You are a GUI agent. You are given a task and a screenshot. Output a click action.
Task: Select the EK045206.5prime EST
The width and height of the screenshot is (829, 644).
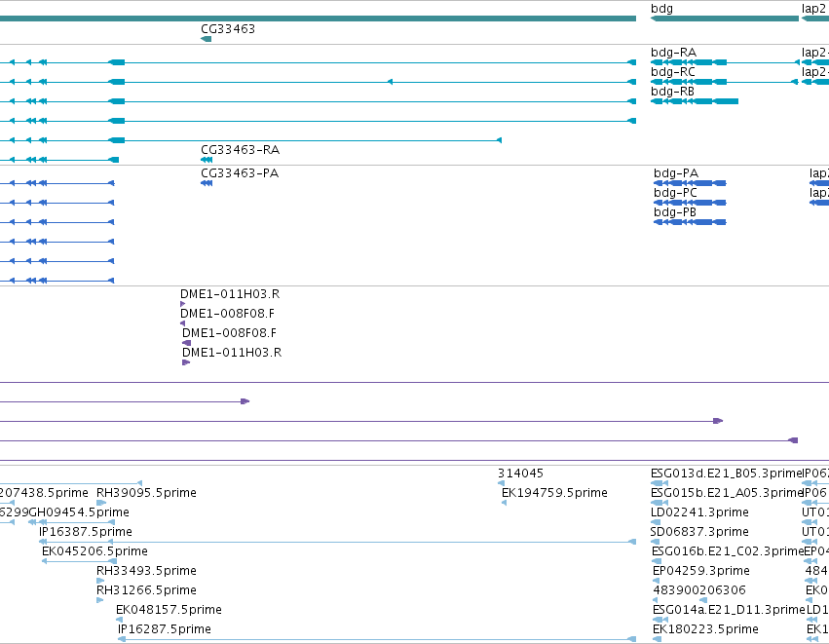[79, 561]
